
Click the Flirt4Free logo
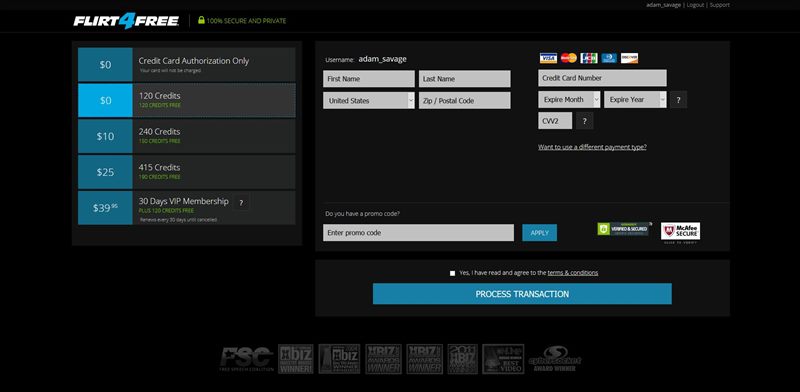(x=126, y=21)
